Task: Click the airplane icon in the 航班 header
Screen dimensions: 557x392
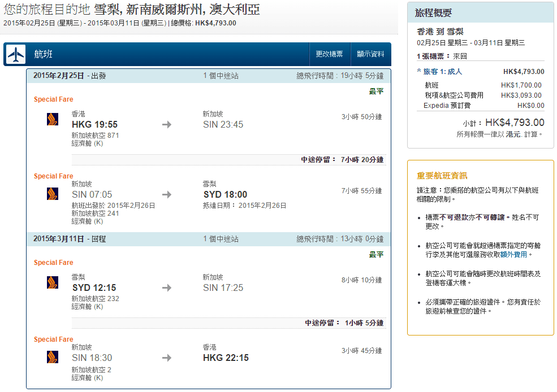Action: pos(16,54)
